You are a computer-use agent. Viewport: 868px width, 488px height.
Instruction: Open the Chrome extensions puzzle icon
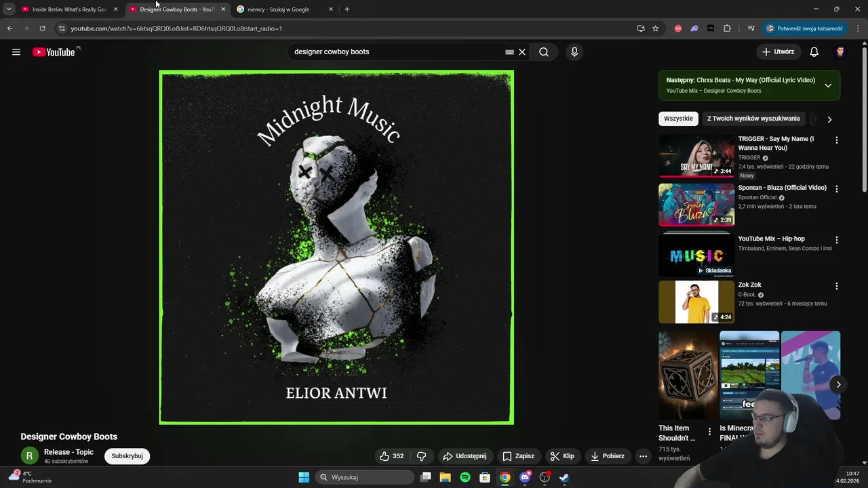click(x=727, y=28)
